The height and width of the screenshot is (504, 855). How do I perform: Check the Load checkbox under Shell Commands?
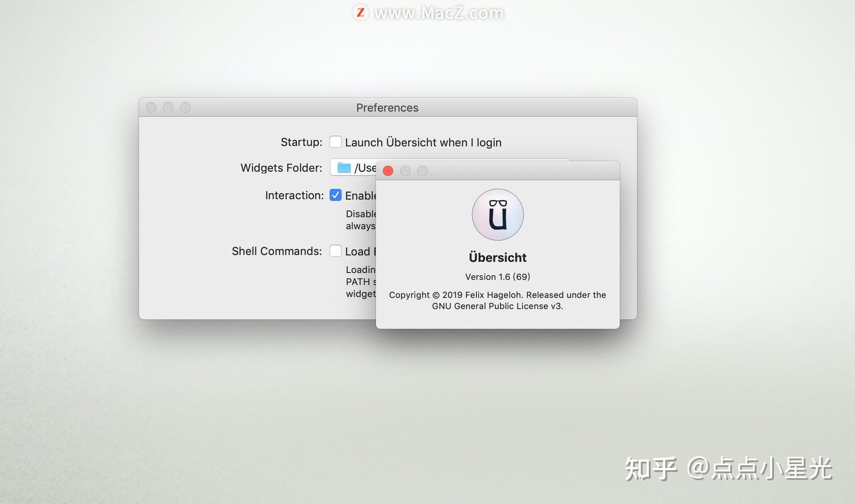pos(335,251)
